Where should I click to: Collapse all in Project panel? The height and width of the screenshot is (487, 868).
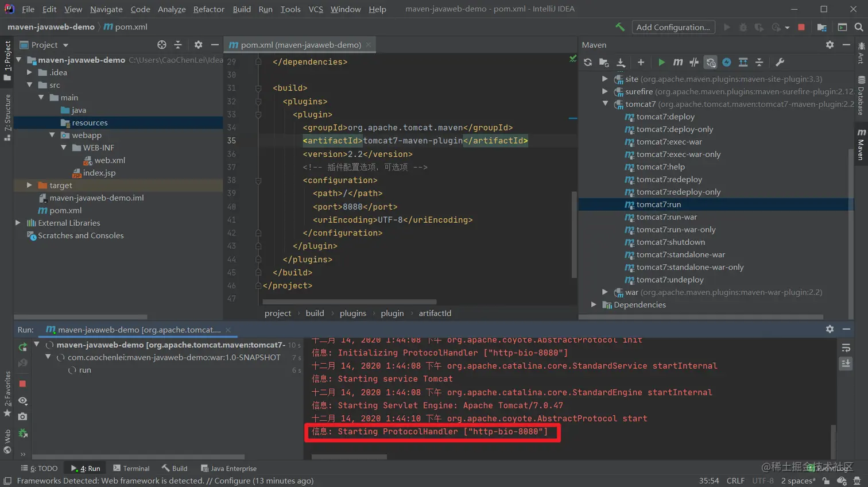[178, 45]
